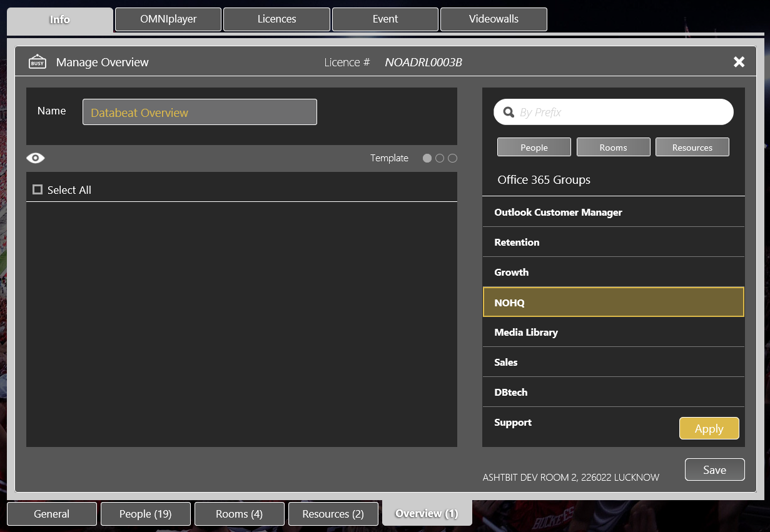The height and width of the screenshot is (532, 770).
Task: Choose the third Template radio option
Action: 453,158
